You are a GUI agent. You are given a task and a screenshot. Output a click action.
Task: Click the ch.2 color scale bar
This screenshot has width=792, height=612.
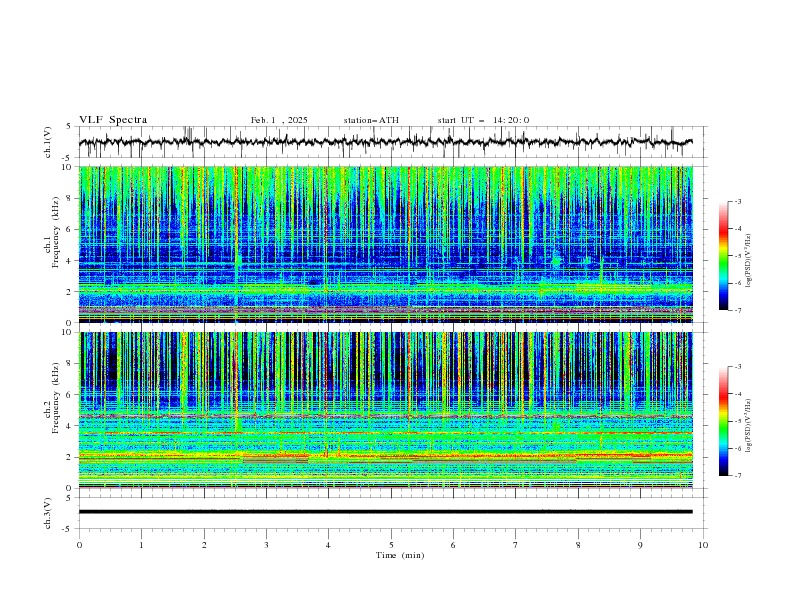click(724, 421)
